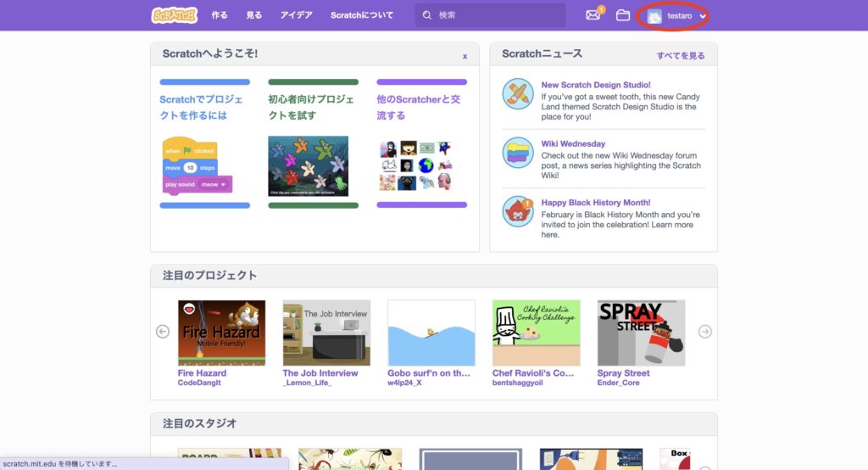This screenshot has height=470, width=868.
Task: Open すべてを見る news link
Action: point(681,55)
